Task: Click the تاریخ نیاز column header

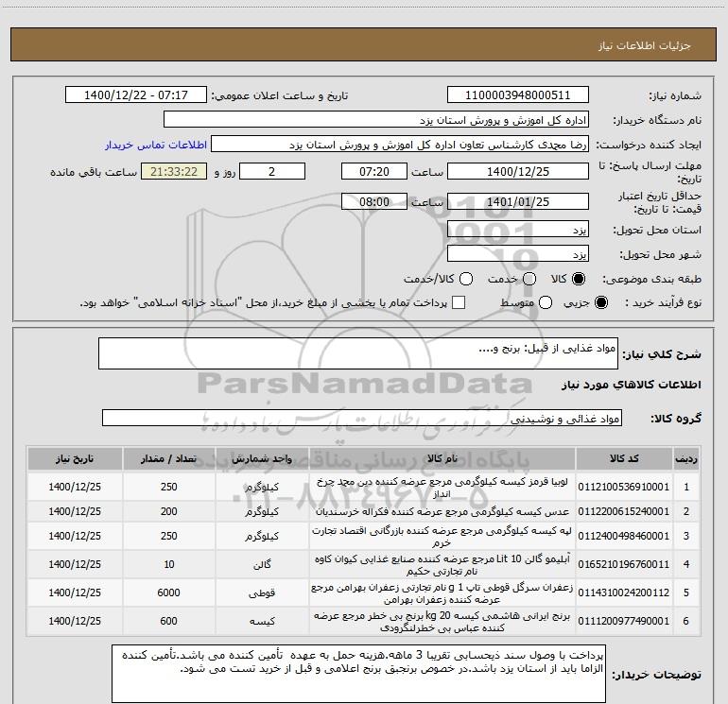Action: 75,458
